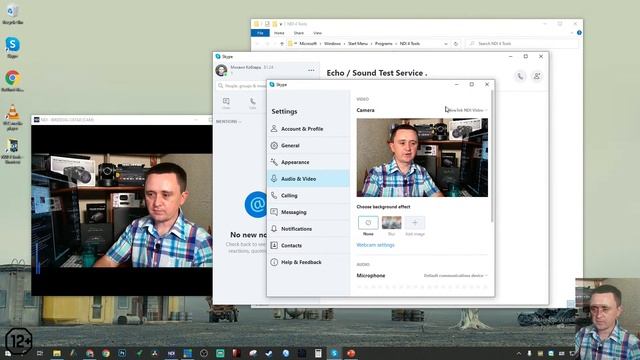640x360 pixels.
Task: Click Explorer up-directory arrow
Action: coord(282,43)
